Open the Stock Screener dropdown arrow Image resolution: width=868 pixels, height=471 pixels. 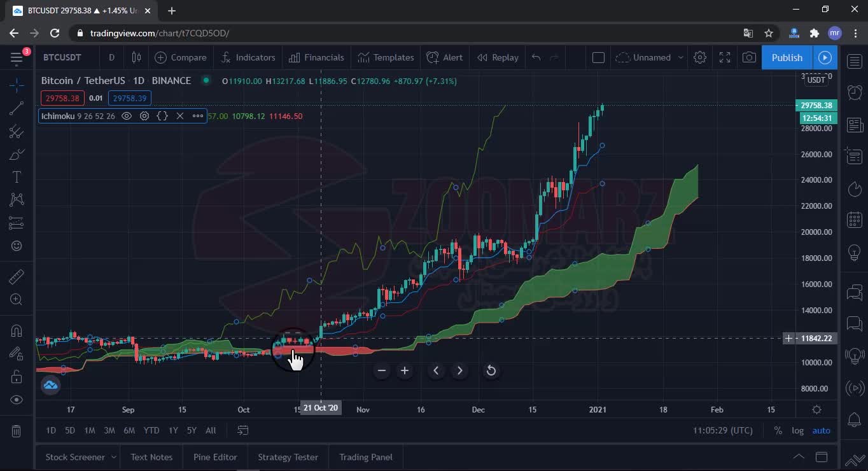pyautogui.click(x=114, y=457)
